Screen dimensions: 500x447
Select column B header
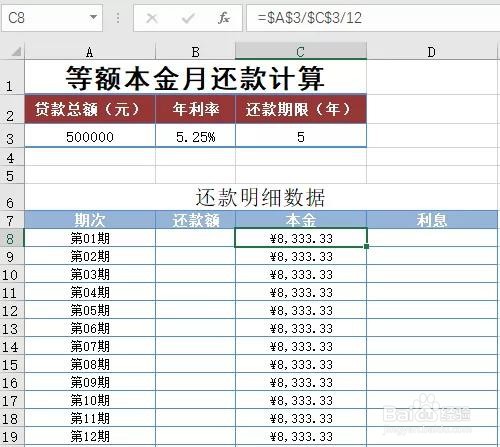[x=195, y=52]
